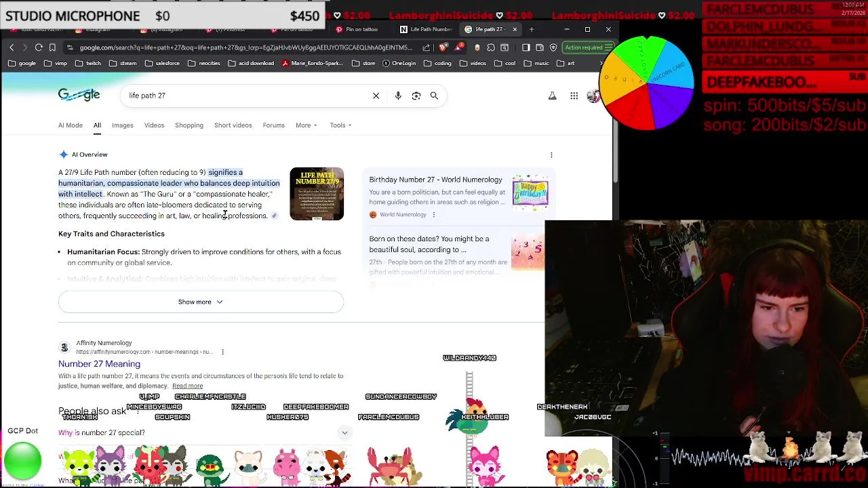Open the Google account avatar
868x488 pixels.
point(593,96)
